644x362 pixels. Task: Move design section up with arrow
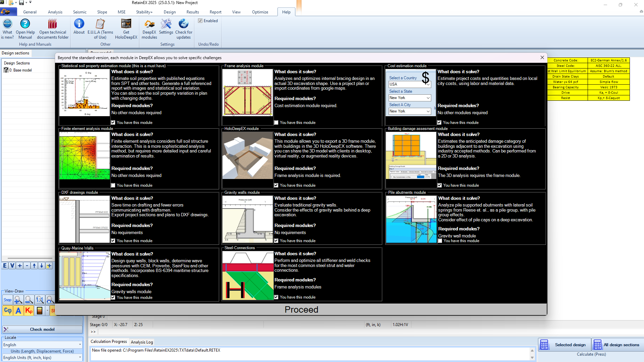pos(34,266)
